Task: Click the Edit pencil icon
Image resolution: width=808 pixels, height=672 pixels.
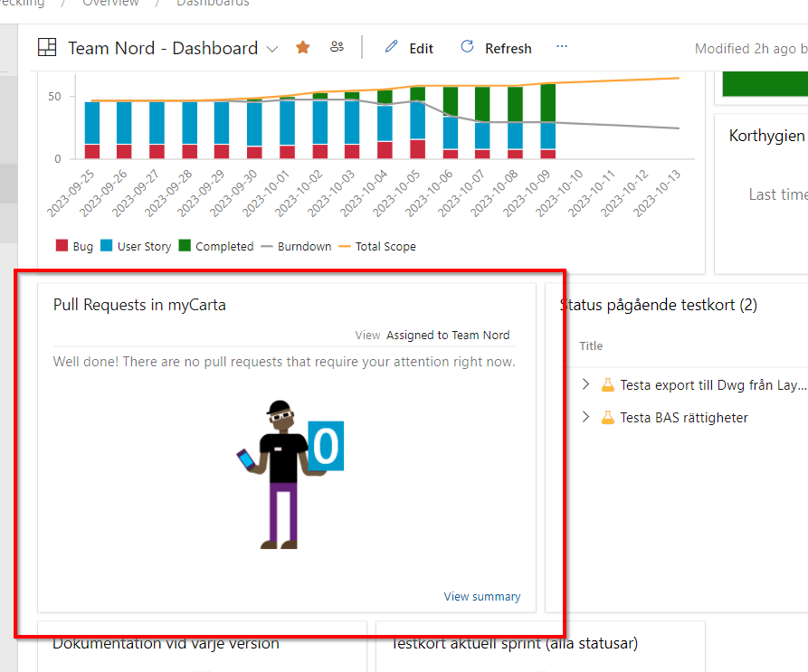Action: (391, 47)
